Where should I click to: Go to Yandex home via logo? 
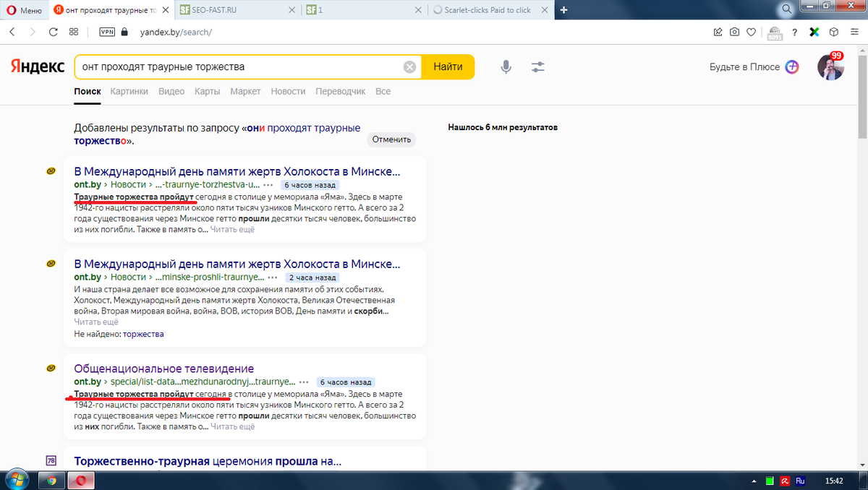(x=38, y=67)
